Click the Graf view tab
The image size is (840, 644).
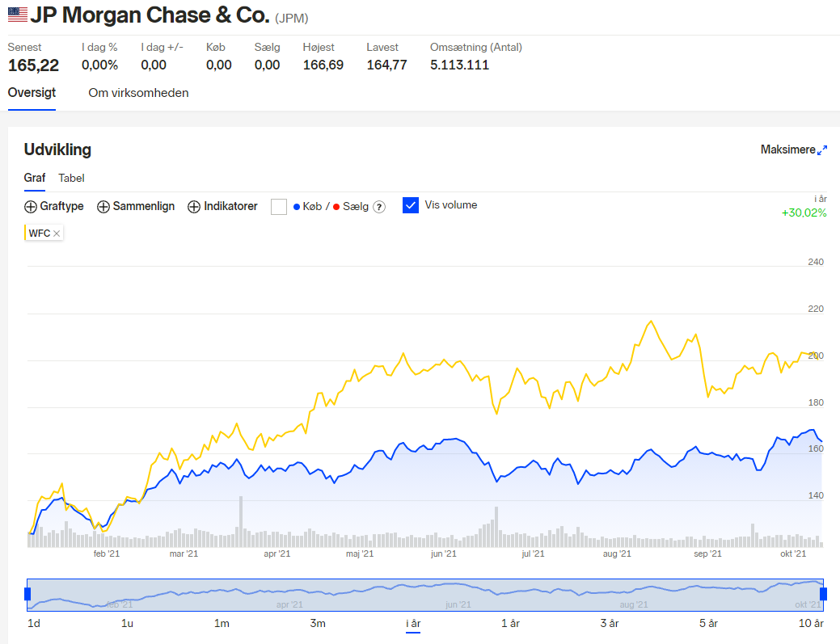(34, 178)
